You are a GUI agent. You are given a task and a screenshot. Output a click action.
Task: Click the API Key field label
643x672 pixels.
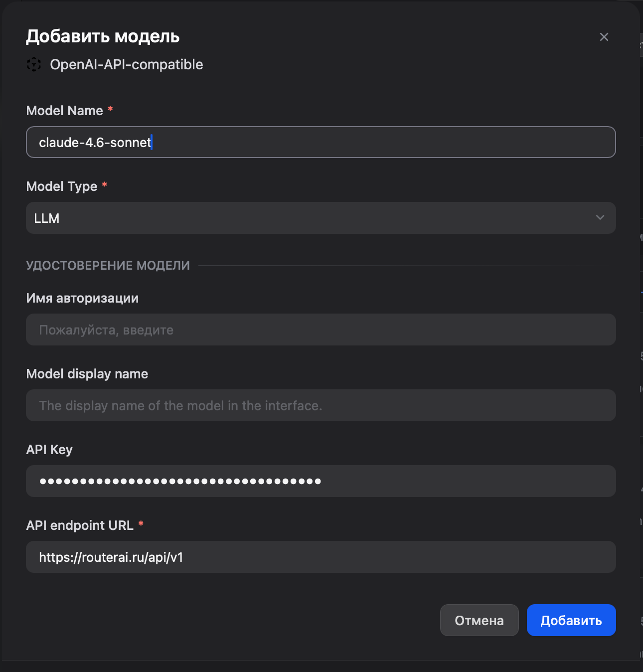(x=49, y=449)
